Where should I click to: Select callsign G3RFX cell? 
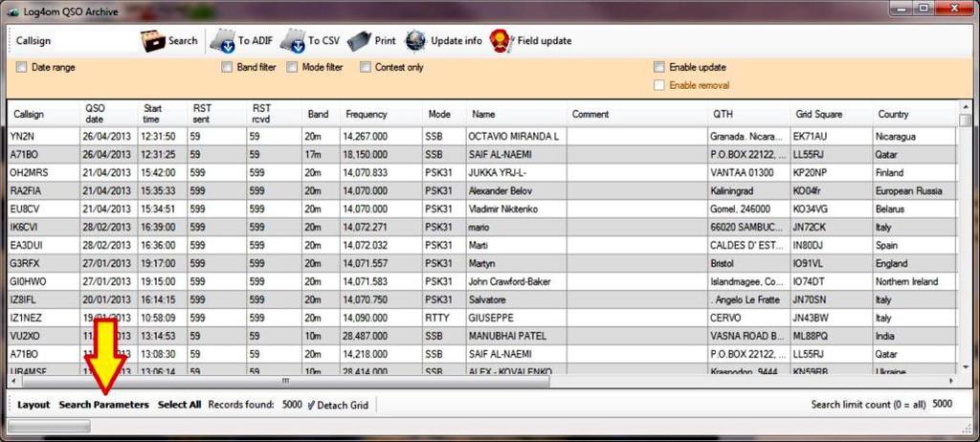click(44, 263)
